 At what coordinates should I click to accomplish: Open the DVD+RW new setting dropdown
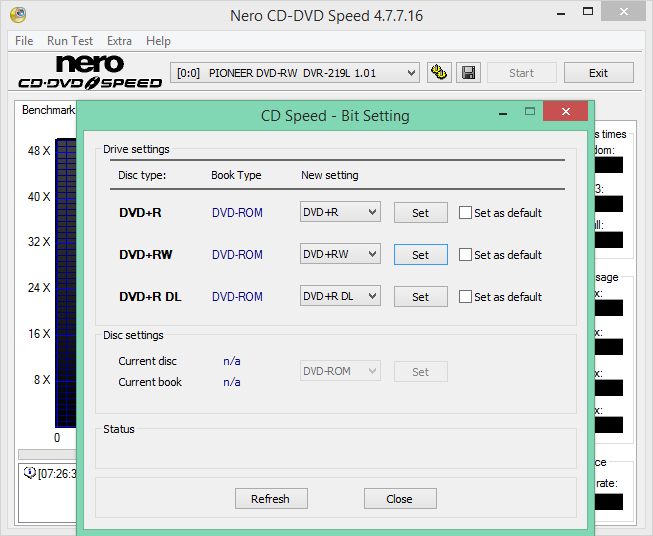click(x=340, y=254)
